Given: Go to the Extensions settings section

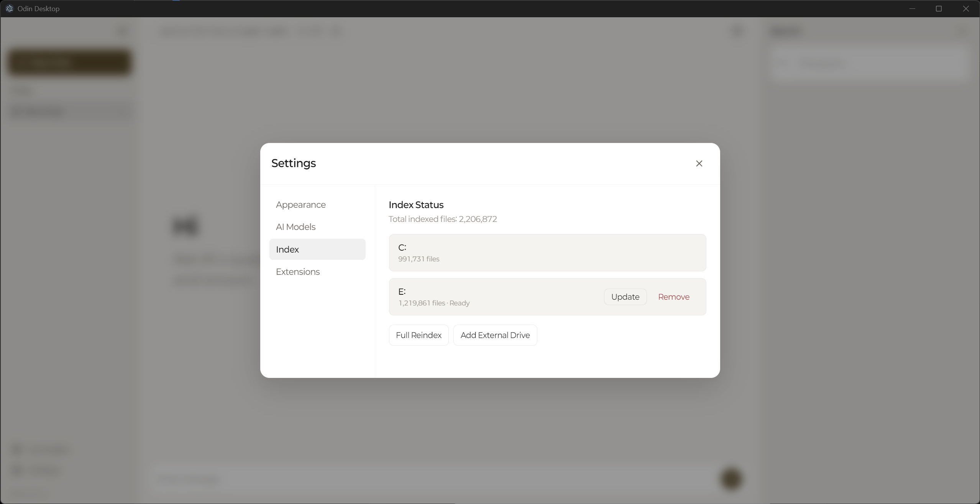Looking at the screenshot, I should tap(297, 272).
